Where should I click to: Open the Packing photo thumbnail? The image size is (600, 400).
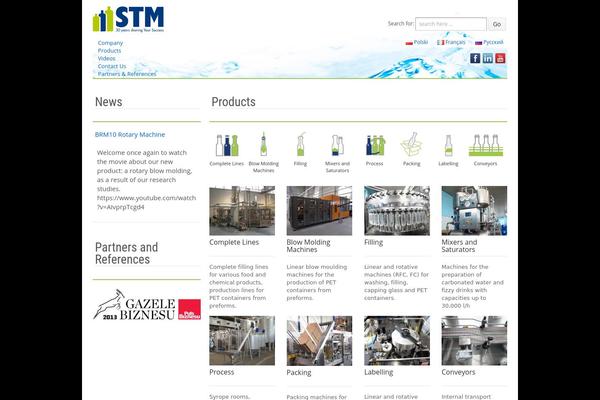click(319, 340)
